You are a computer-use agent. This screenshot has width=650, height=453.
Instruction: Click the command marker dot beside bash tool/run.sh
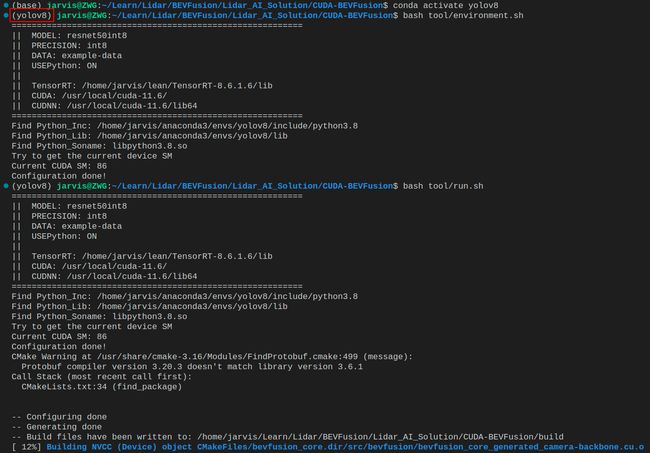[x=6, y=186]
